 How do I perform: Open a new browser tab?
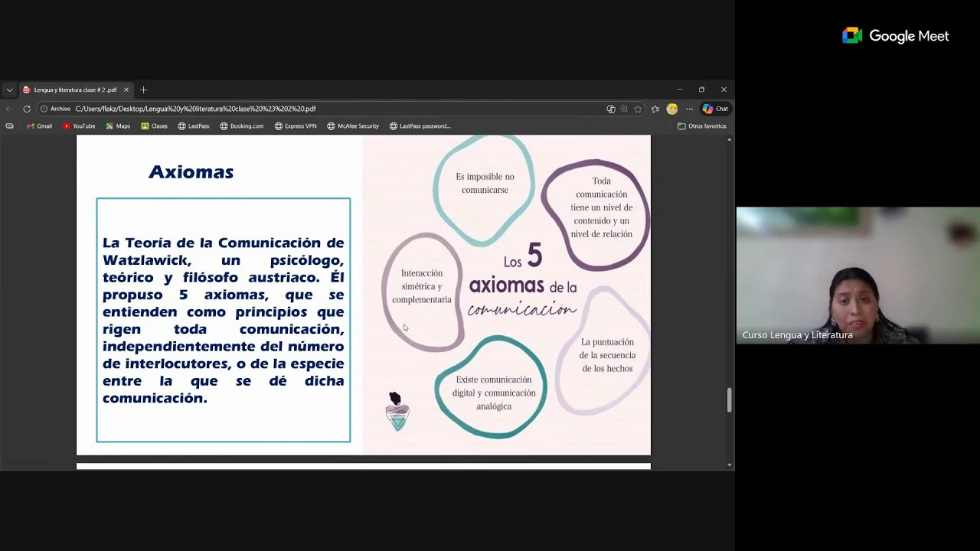143,90
